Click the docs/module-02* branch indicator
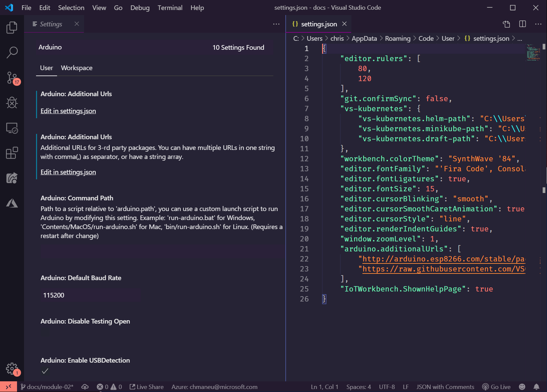Image resolution: width=547 pixels, height=392 pixels. coord(47,387)
